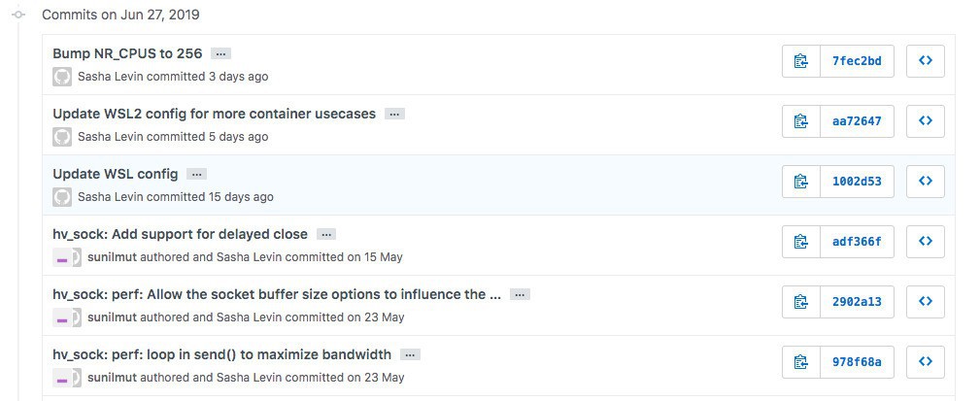Copy the full SHA for commit 1002d53
This screenshot has width=980, height=401.
[801, 182]
